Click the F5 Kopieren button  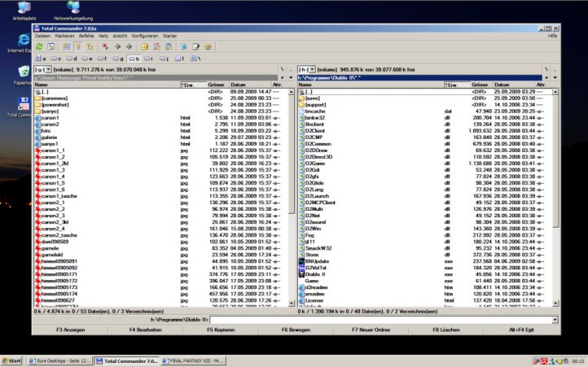click(221, 330)
